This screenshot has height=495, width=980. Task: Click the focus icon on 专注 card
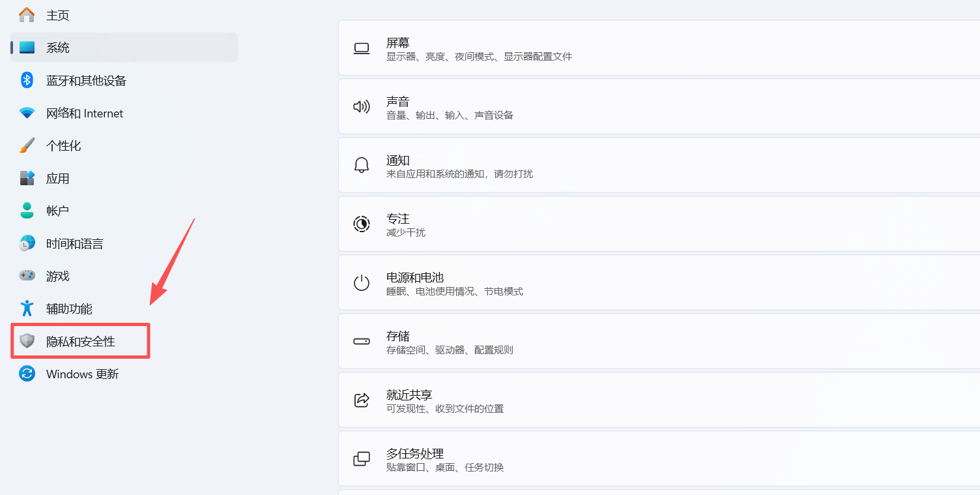[x=362, y=224]
